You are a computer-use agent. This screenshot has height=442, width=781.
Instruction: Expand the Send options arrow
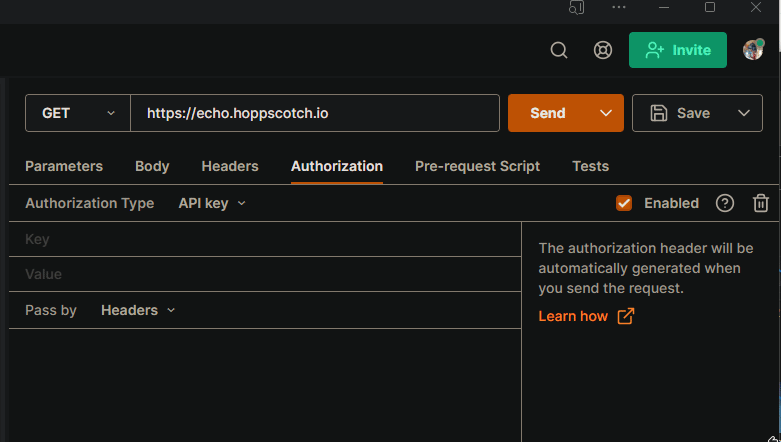click(606, 113)
